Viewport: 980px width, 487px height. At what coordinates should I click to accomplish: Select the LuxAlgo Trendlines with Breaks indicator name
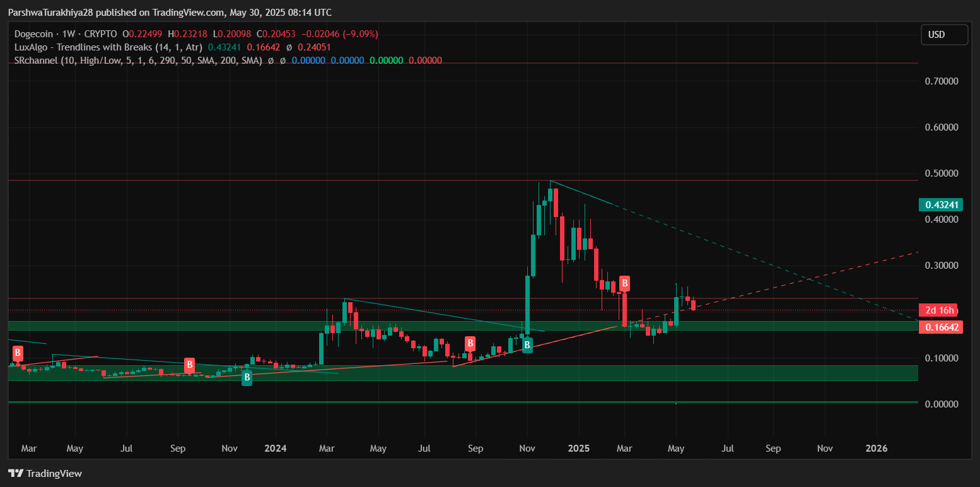click(108, 47)
